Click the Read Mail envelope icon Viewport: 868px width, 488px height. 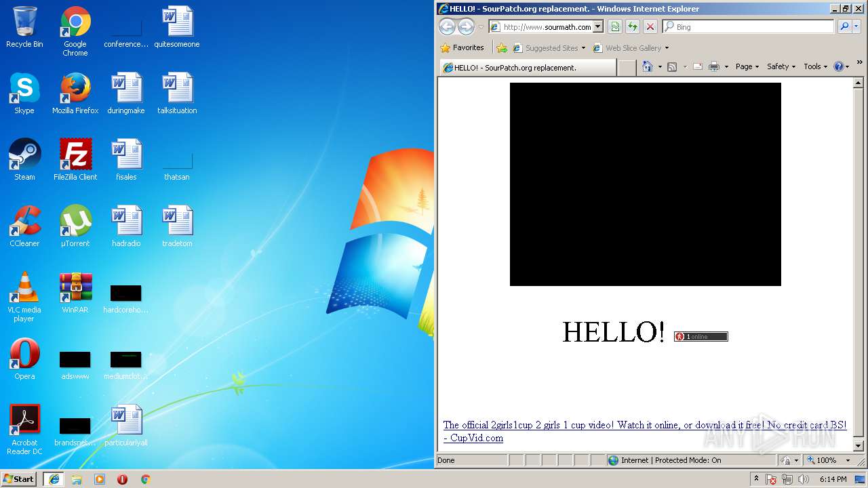(x=697, y=66)
